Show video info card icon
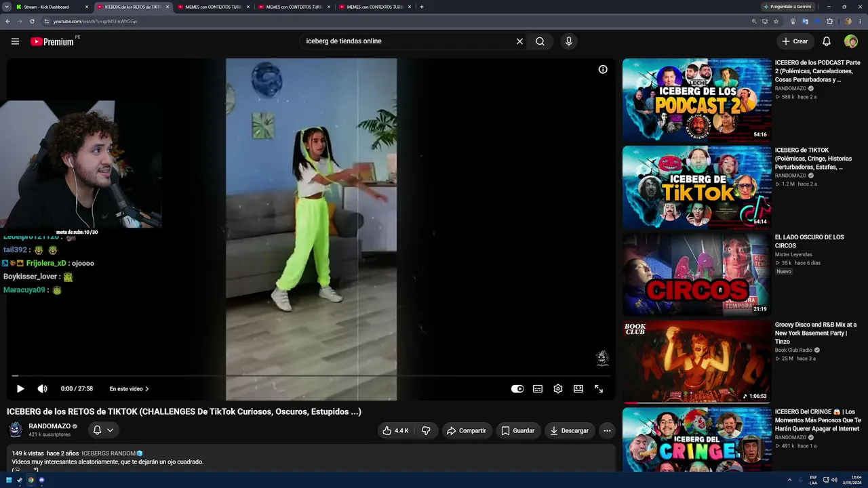Image resolution: width=868 pixels, height=488 pixels. point(603,69)
